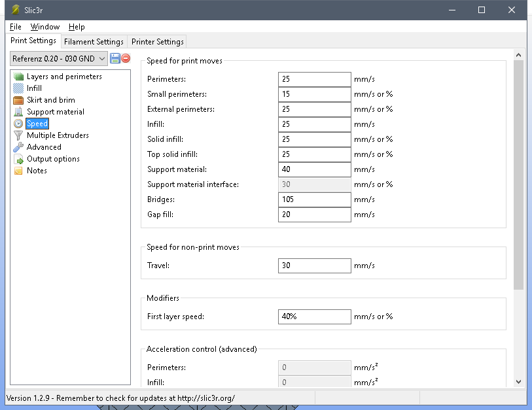Image resolution: width=532 pixels, height=410 pixels.
Task: Click the Support material icon
Action: pos(18,112)
